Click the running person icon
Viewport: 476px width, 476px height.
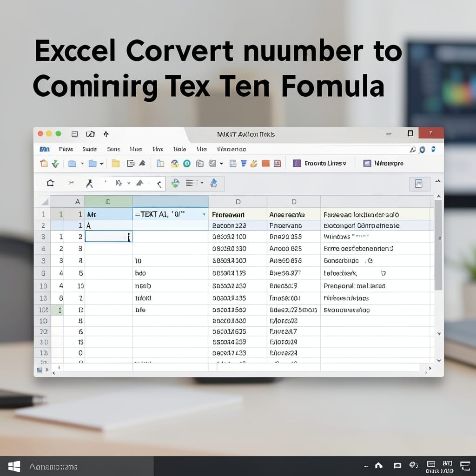(89, 183)
